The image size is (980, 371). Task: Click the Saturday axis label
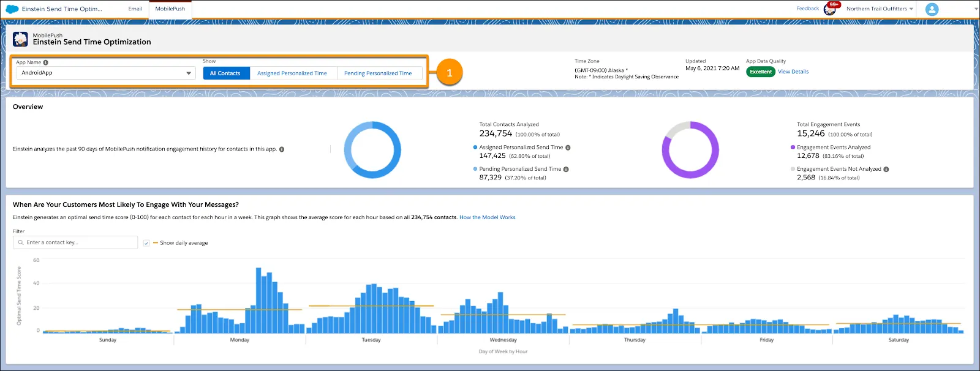pos(899,340)
